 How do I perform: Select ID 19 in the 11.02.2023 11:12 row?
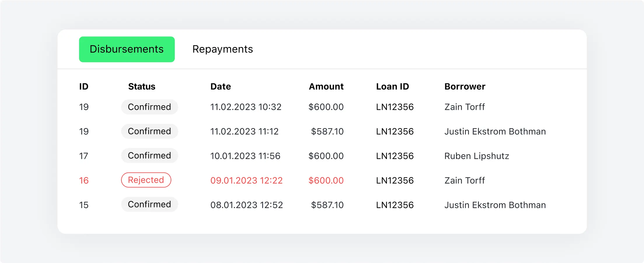(84, 132)
